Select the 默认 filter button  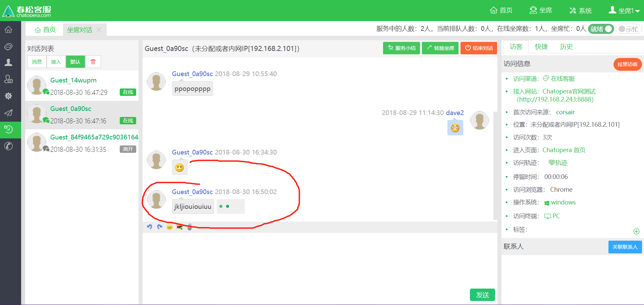75,62
